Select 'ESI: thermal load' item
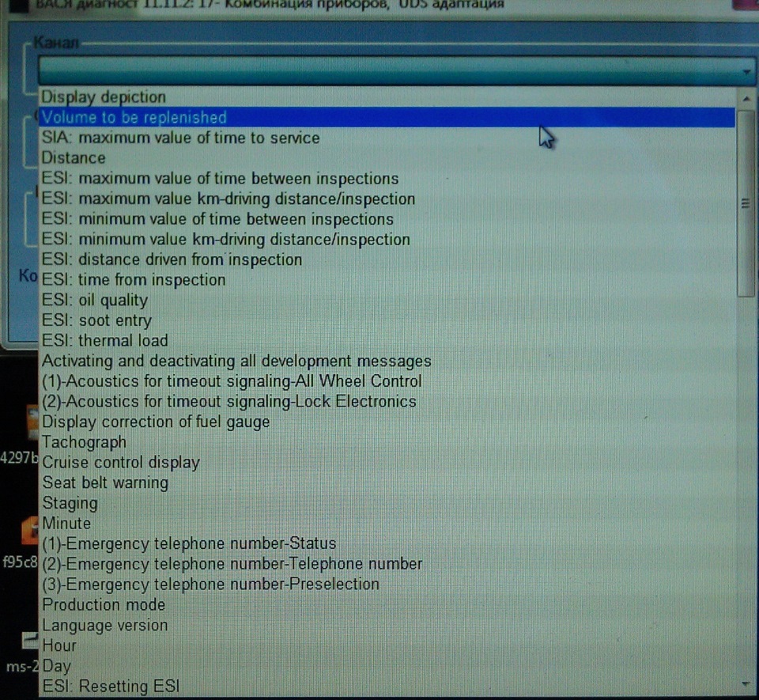 [x=387, y=341]
